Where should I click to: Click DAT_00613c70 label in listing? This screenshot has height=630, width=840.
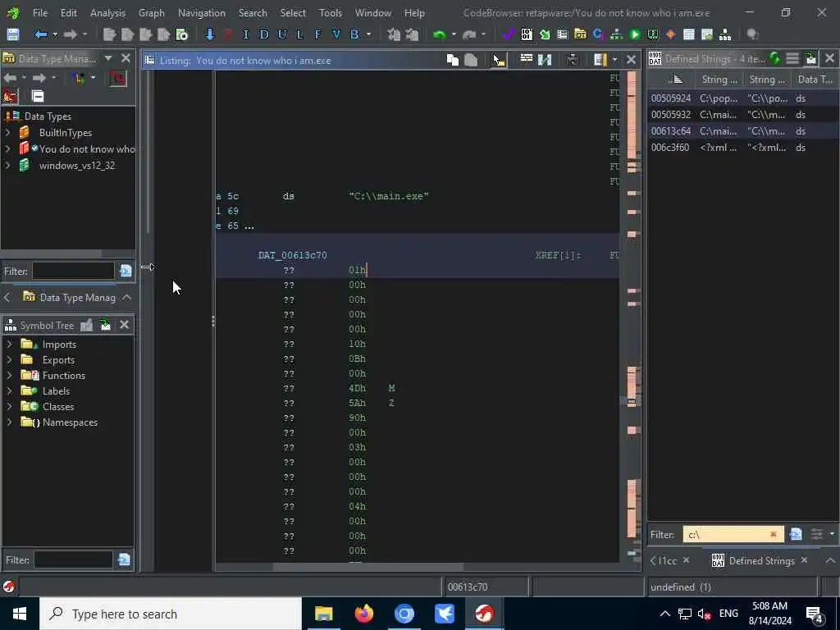(293, 255)
